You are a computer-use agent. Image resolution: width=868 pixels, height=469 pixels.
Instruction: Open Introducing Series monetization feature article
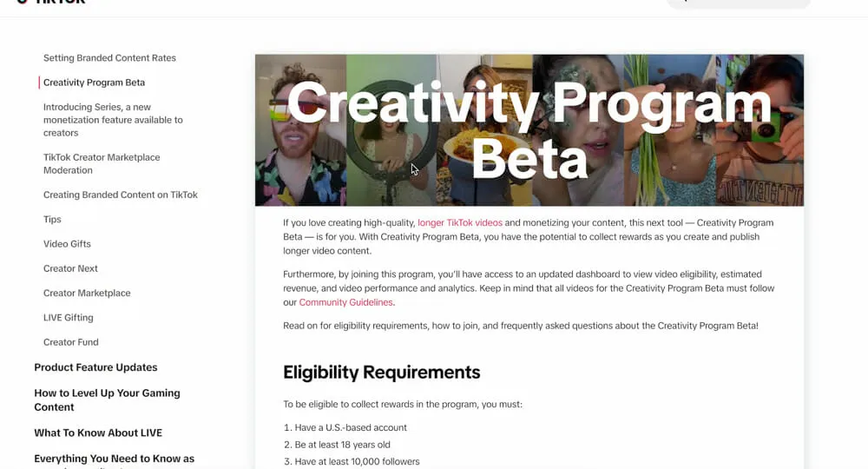coord(113,120)
